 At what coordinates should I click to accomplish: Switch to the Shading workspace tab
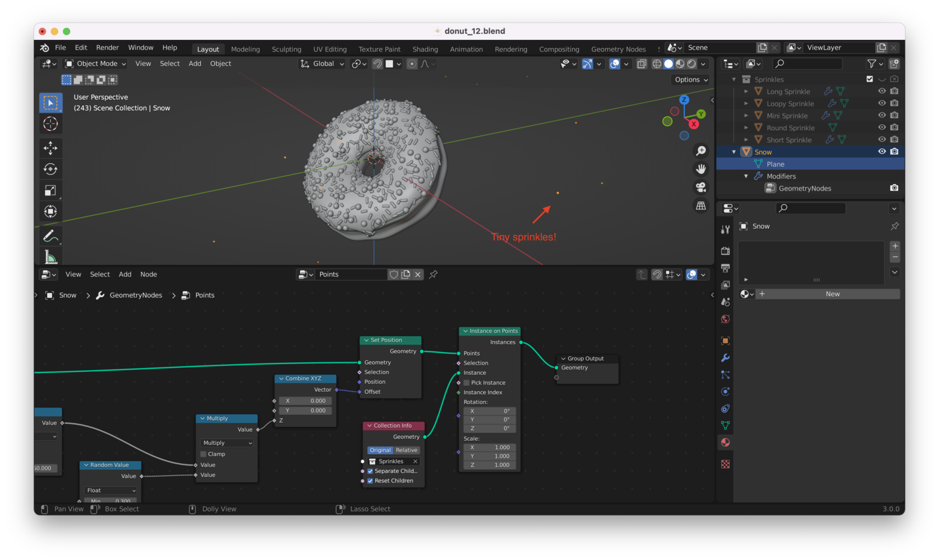click(425, 49)
